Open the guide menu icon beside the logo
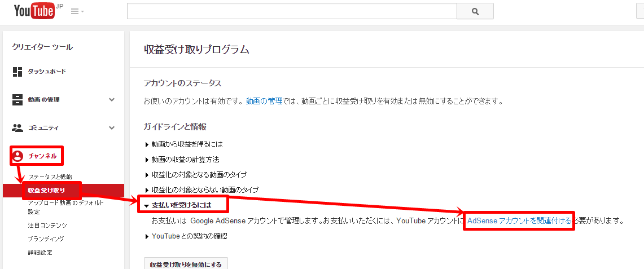The image size is (644, 269). coord(77,11)
